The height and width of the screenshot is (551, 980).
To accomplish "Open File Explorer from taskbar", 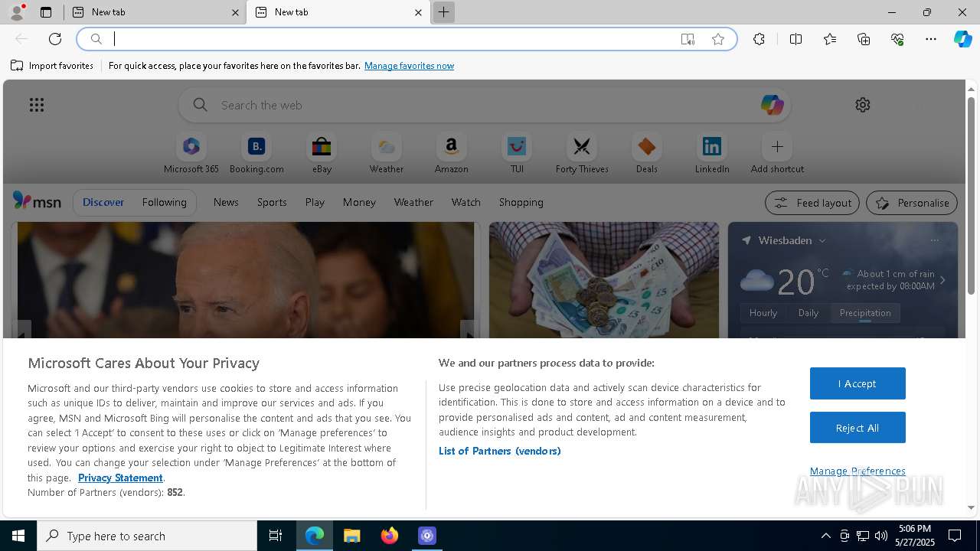I will (351, 536).
